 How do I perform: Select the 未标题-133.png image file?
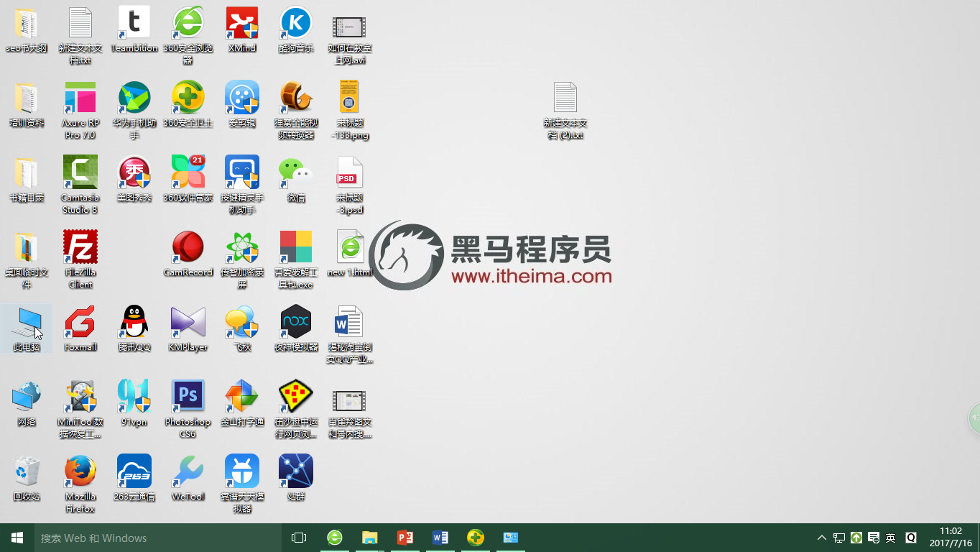pos(349,110)
